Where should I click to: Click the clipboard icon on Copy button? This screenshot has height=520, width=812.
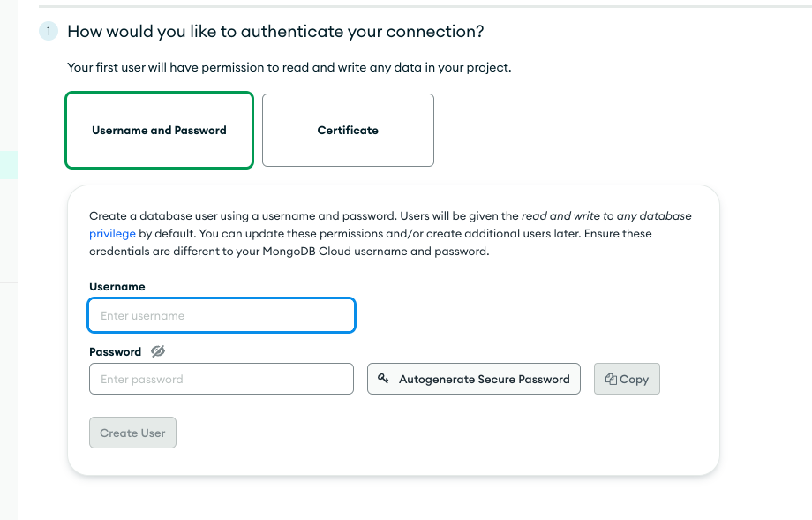click(x=611, y=379)
